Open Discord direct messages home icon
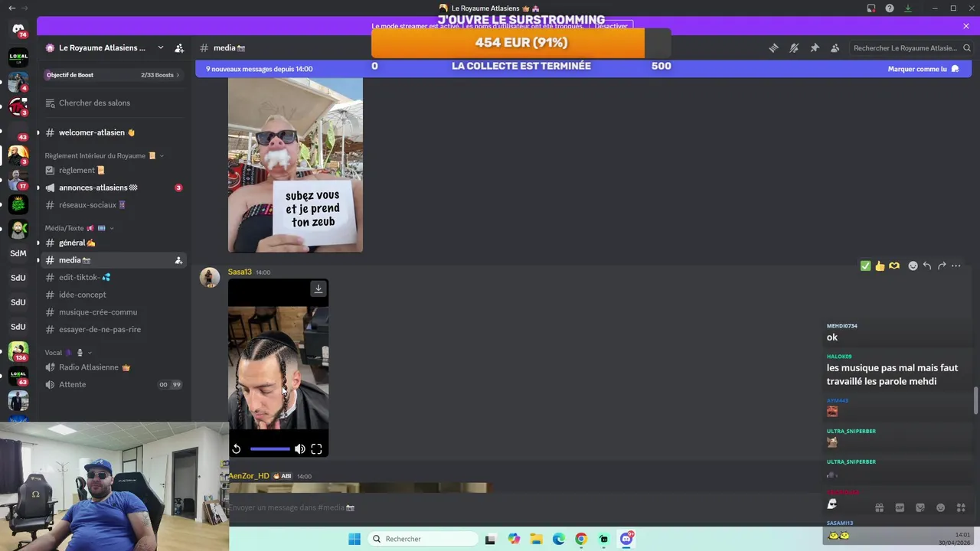 click(x=18, y=28)
